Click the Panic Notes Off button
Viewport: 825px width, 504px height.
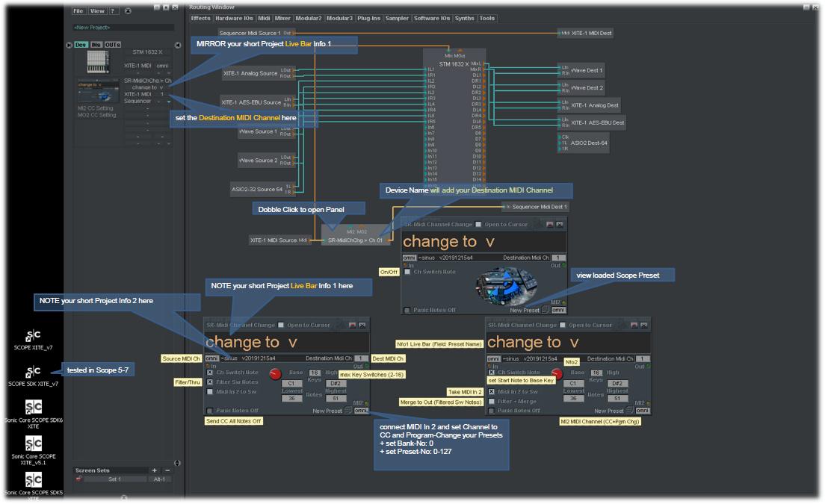pos(210,411)
